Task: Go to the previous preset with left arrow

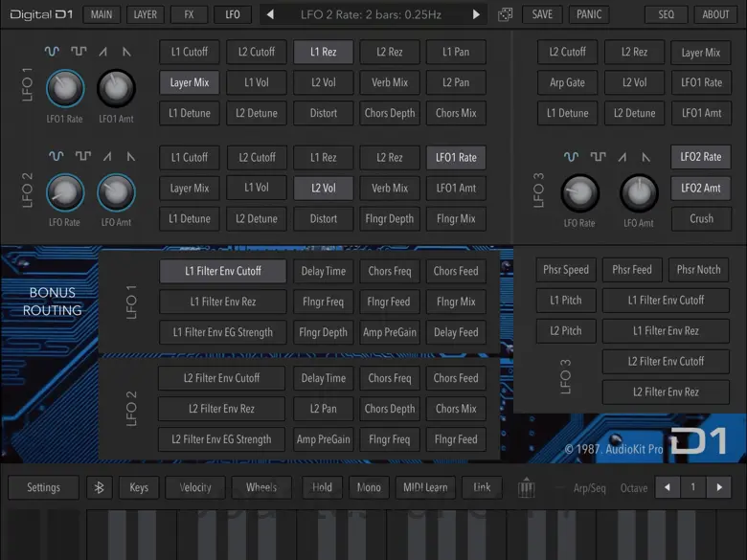Action: pyautogui.click(x=270, y=14)
